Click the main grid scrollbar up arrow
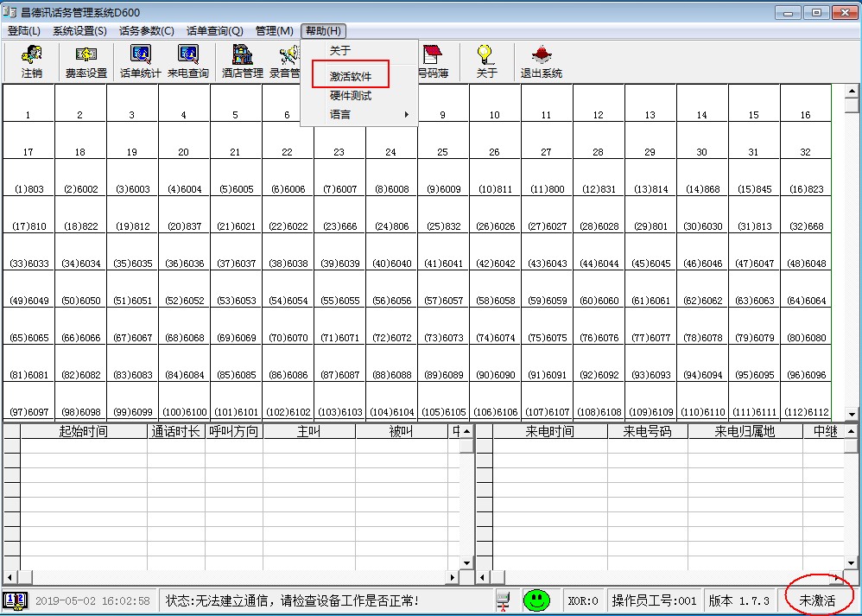Screen dimensions: 862x616 tap(852, 92)
